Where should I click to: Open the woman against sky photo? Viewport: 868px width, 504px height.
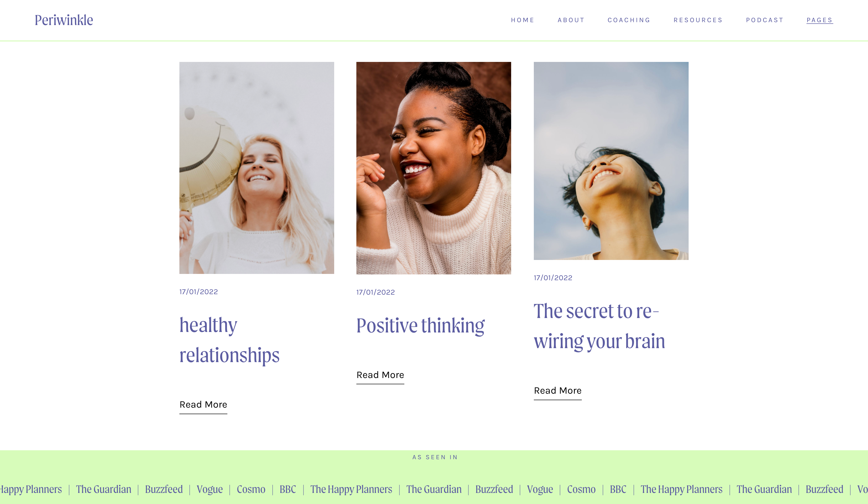pyautogui.click(x=611, y=161)
